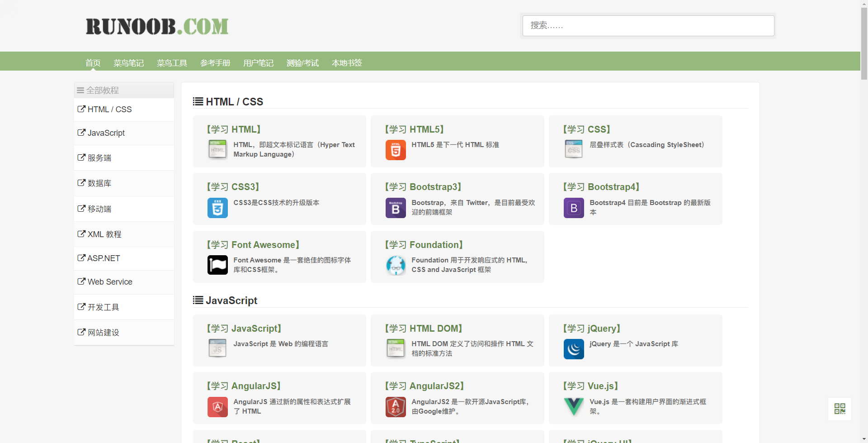Open the 【学习 CSS3】 title link
Viewport: 868px width, 443px height.
click(x=233, y=187)
